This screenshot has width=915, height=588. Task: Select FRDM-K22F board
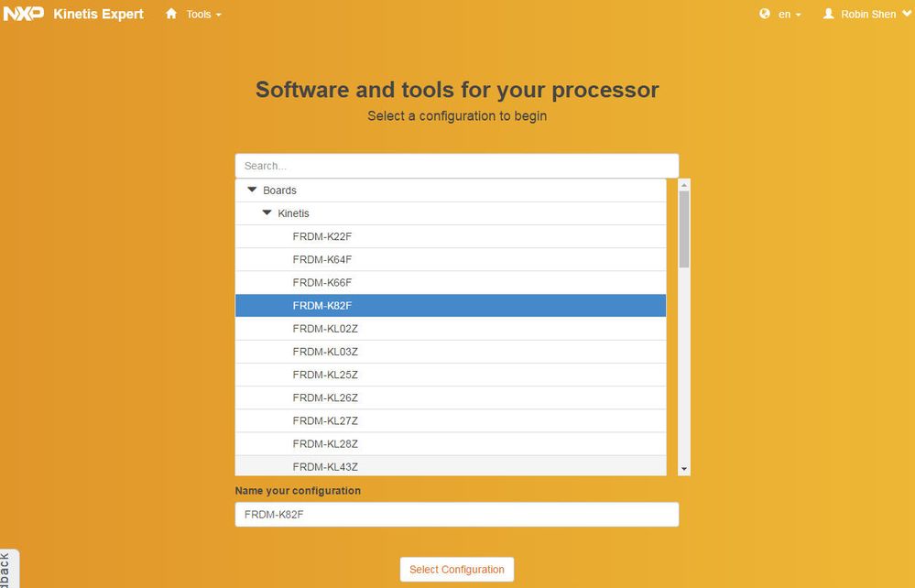click(451, 236)
